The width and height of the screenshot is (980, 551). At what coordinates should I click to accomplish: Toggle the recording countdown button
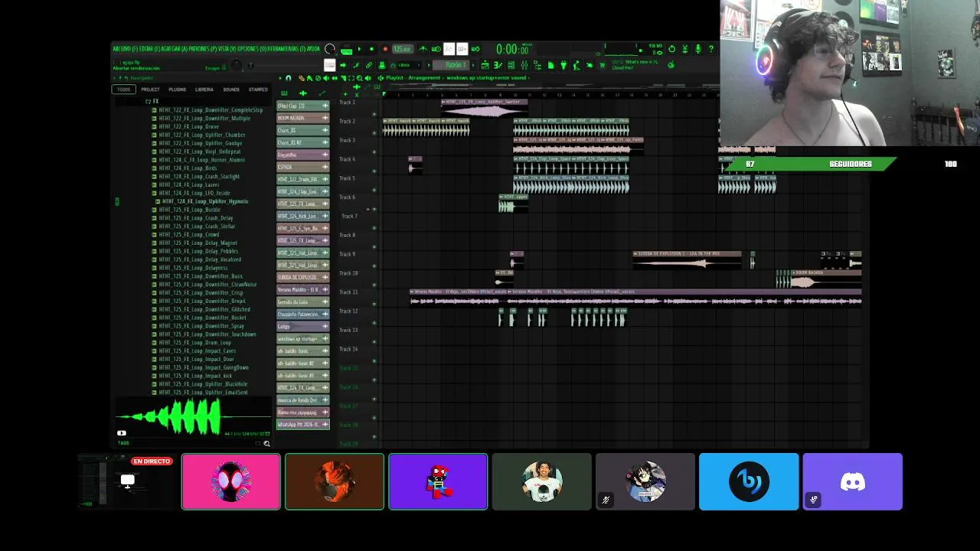pyautogui.click(x=449, y=49)
